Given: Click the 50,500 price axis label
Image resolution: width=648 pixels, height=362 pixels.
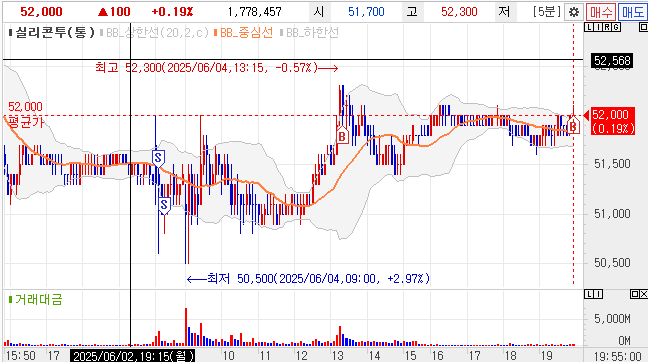Looking at the screenshot, I should (612, 263).
